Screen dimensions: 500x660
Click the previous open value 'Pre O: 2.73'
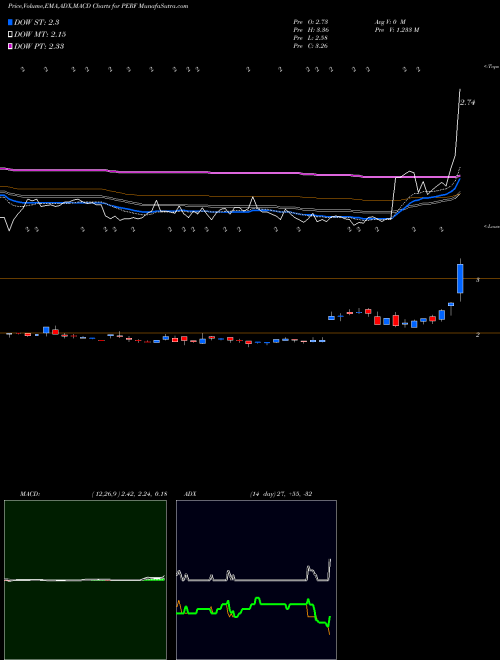tap(311, 21)
